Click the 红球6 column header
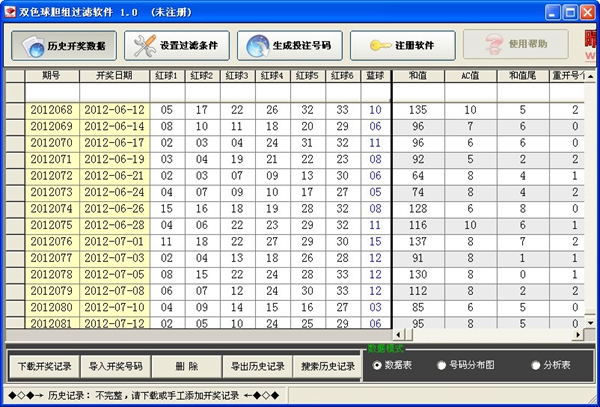The image size is (600, 407). tap(343, 76)
